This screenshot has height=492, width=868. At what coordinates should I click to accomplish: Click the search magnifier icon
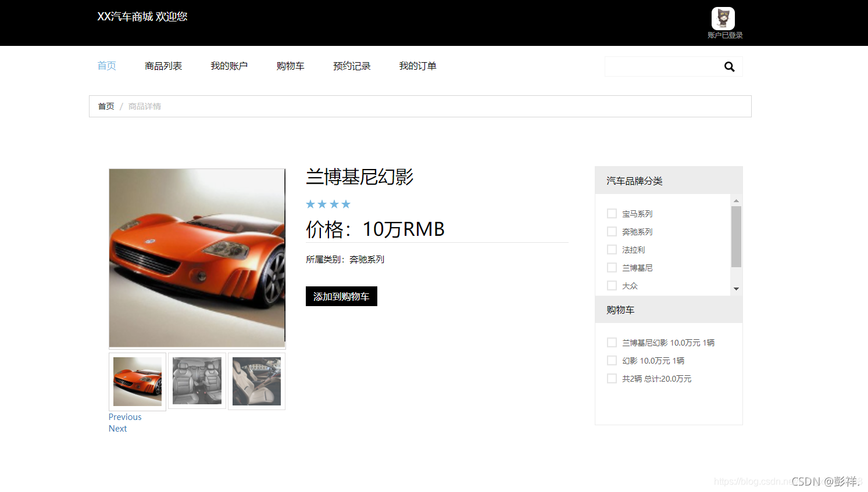click(x=729, y=66)
